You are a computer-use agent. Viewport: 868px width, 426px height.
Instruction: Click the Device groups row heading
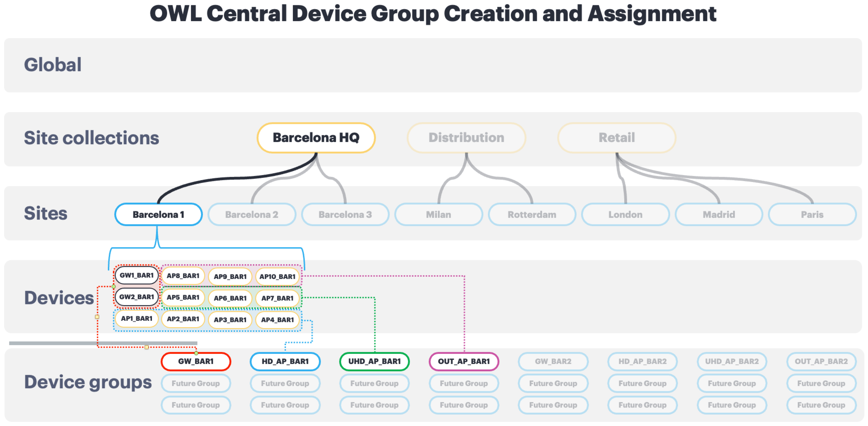[x=88, y=383]
